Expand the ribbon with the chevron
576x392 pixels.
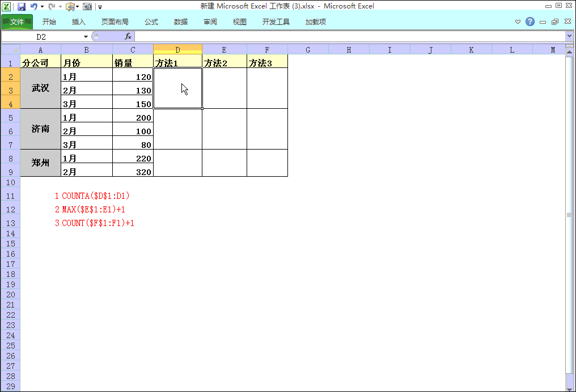tap(518, 22)
